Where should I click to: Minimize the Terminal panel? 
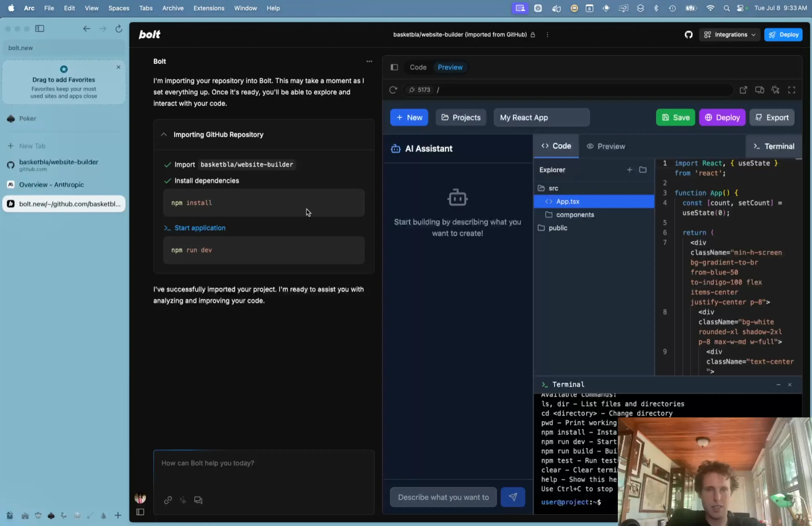[778, 385]
